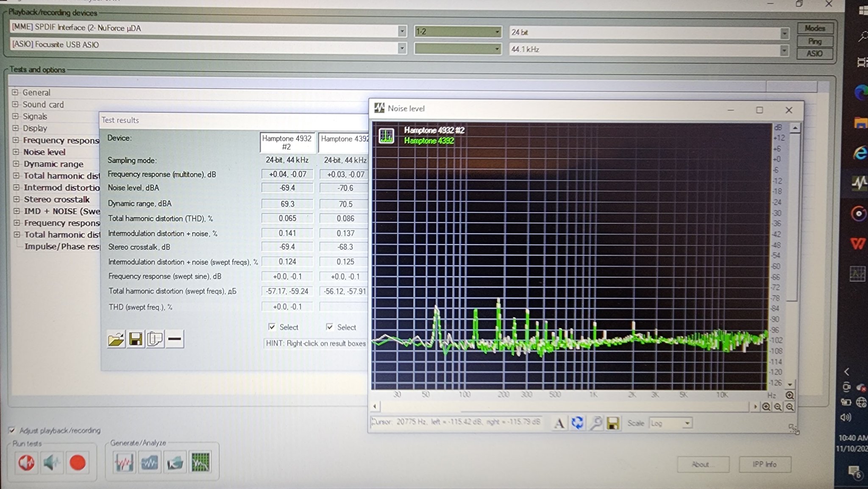This screenshot has width=868, height=489.
Task: Click the open folder icon in Test results
Action: pyautogui.click(x=116, y=339)
